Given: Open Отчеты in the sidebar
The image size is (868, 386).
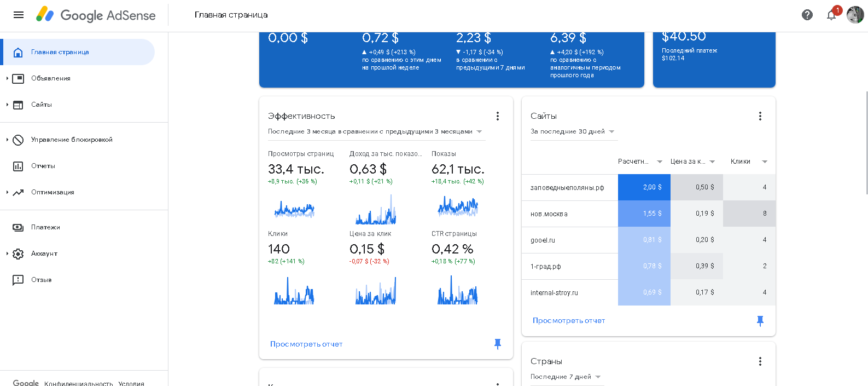Looking at the screenshot, I should [43, 166].
